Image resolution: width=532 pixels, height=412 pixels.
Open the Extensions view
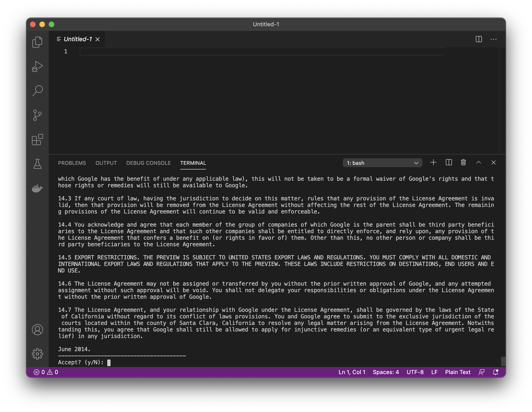pos(37,140)
